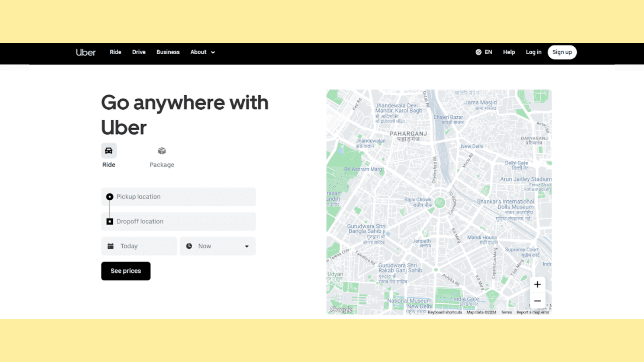Select the Ride car icon
This screenshot has width=644, height=362.
109,151
